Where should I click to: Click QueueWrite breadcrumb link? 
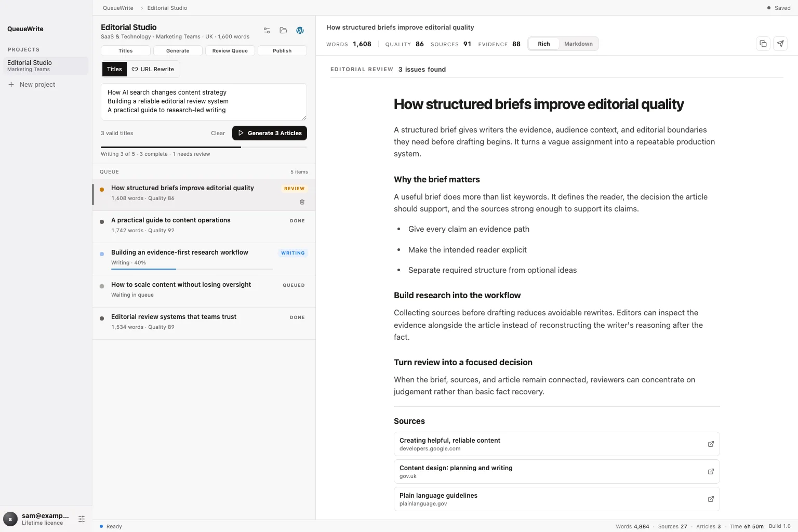point(118,8)
